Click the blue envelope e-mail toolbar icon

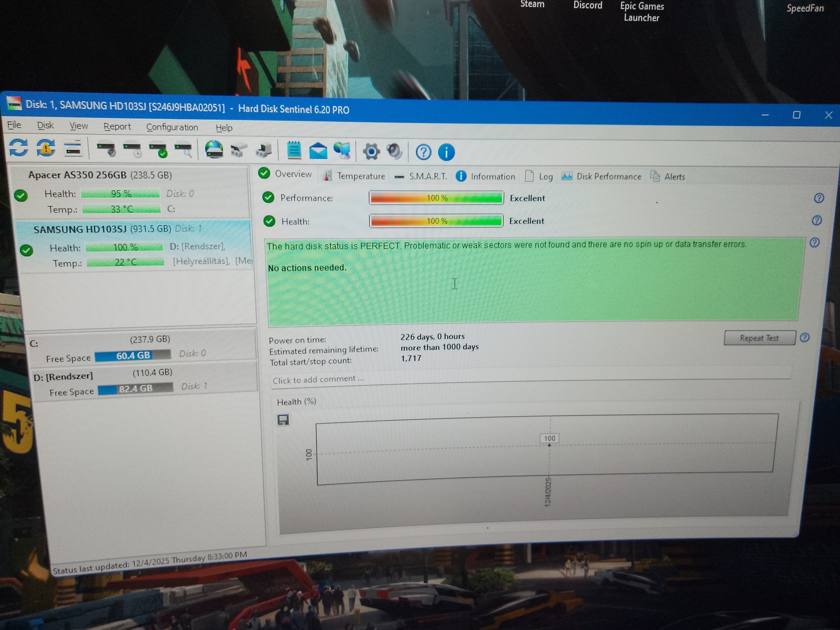318,151
